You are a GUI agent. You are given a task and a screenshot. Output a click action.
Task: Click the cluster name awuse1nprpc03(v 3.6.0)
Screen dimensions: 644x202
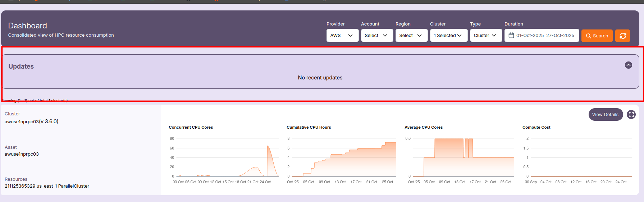[32, 121]
